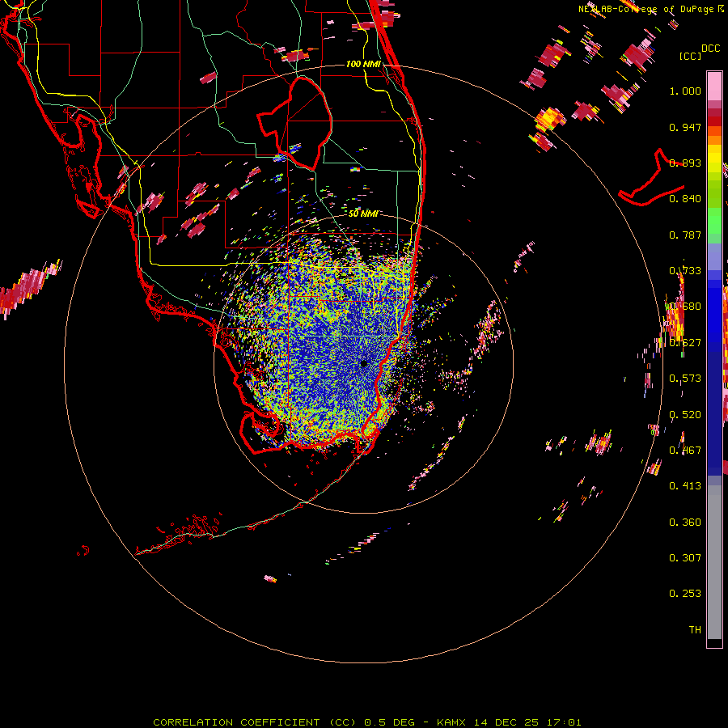Click the [CC] units label

point(691,56)
